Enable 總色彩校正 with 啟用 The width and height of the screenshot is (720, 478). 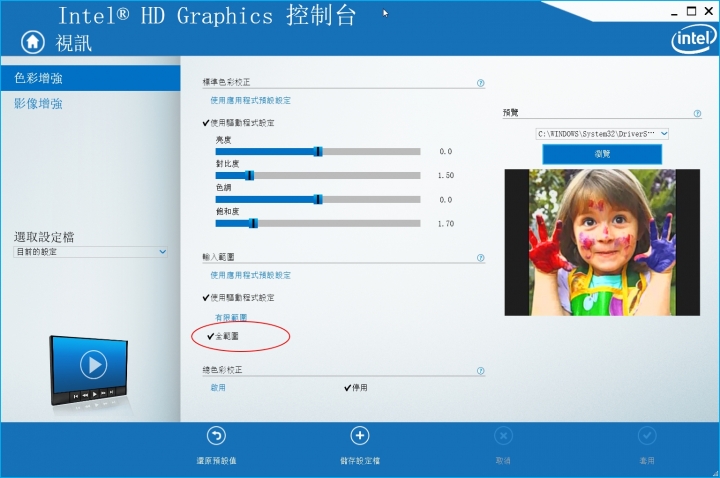click(218, 388)
